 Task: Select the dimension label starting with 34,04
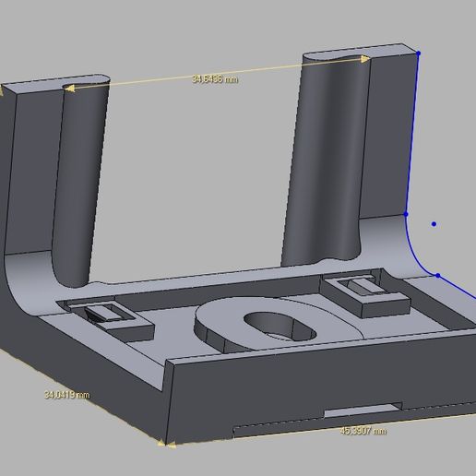(67, 395)
